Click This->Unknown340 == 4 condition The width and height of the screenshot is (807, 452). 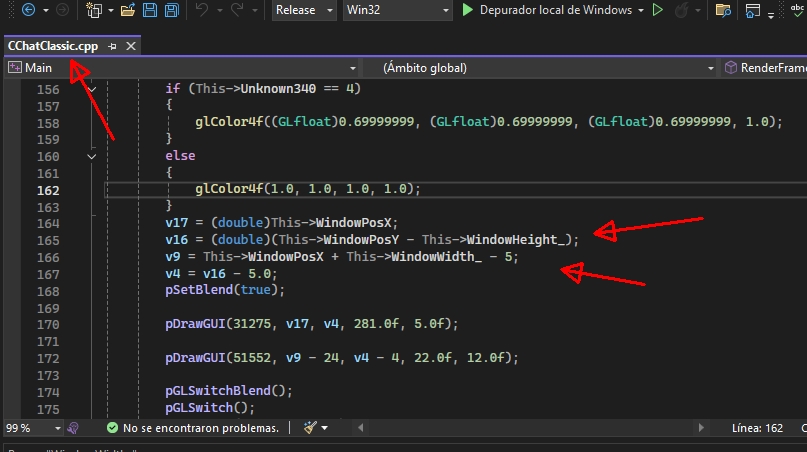point(274,89)
